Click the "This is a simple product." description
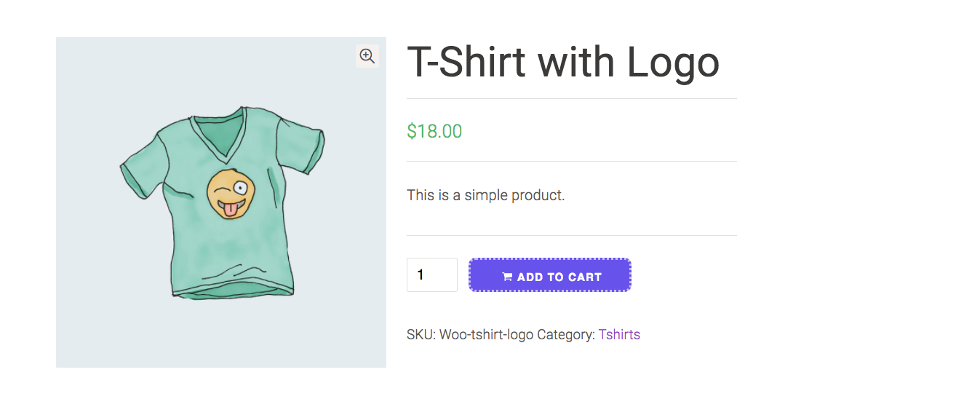This screenshot has height=415, width=980. point(485,195)
